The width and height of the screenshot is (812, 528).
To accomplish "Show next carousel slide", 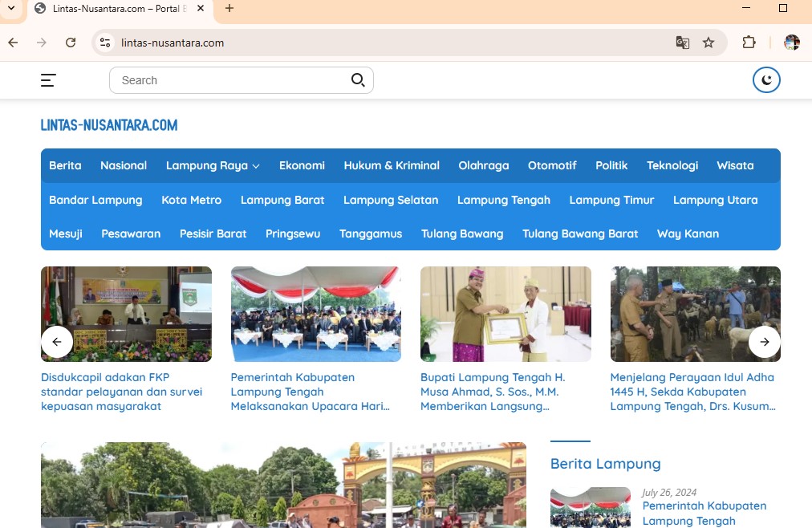I will pyautogui.click(x=765, y=342).
